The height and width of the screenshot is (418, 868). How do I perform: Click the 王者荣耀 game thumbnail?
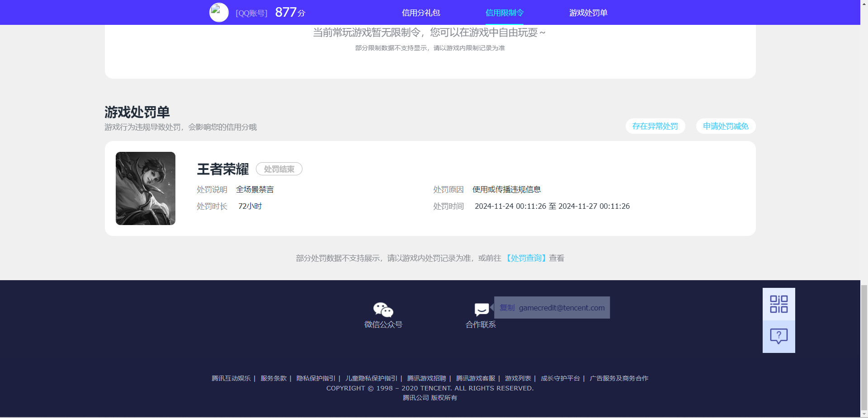(x=146, y=188)
